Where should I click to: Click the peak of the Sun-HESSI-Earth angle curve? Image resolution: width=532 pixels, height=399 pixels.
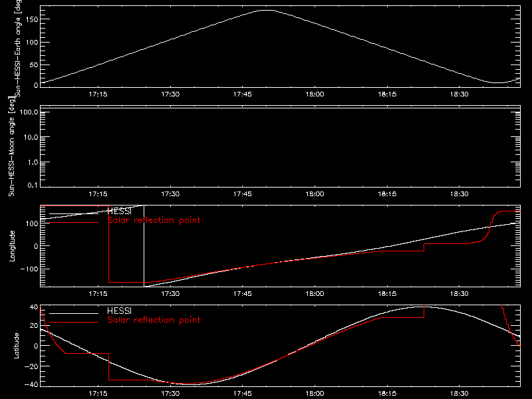[267, 10]
